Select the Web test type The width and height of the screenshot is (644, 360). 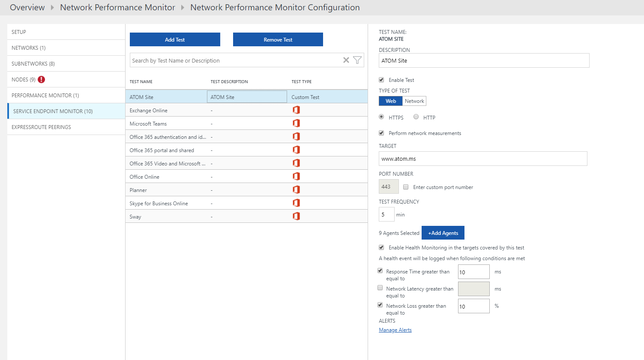click(x=391, y=101)
